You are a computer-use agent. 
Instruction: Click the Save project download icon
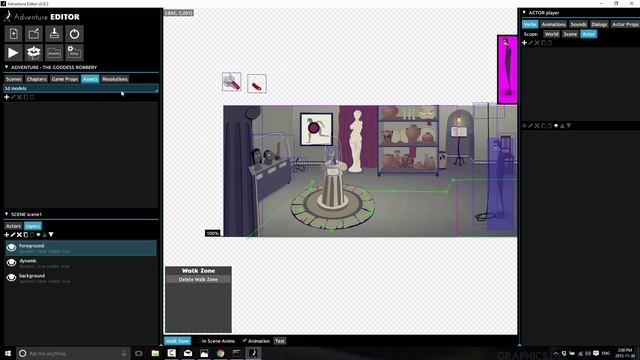[x=54, y=34]
